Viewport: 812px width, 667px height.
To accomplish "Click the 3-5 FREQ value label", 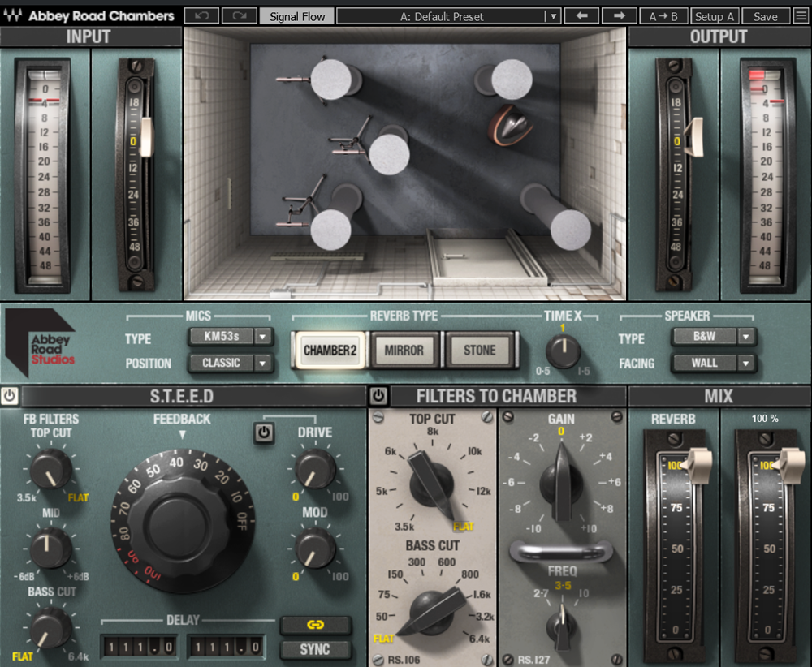I will point(563,586).
